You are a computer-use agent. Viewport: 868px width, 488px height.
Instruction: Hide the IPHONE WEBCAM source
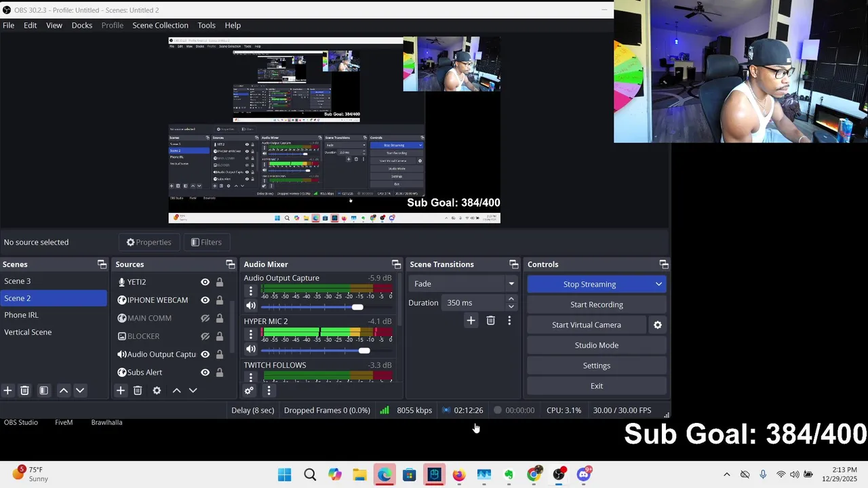205,300
